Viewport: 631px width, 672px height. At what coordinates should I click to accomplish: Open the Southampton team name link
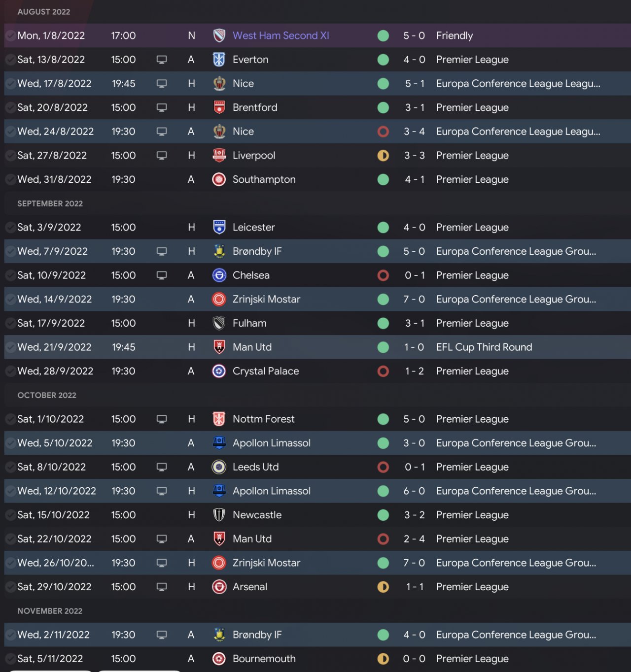[x=264, y=179]
